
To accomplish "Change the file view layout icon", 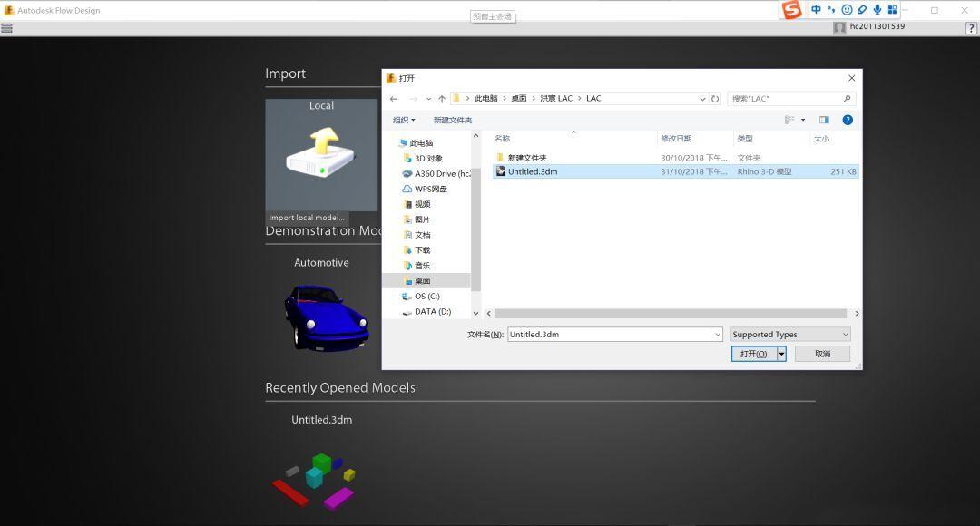I will tap(789, 120).
